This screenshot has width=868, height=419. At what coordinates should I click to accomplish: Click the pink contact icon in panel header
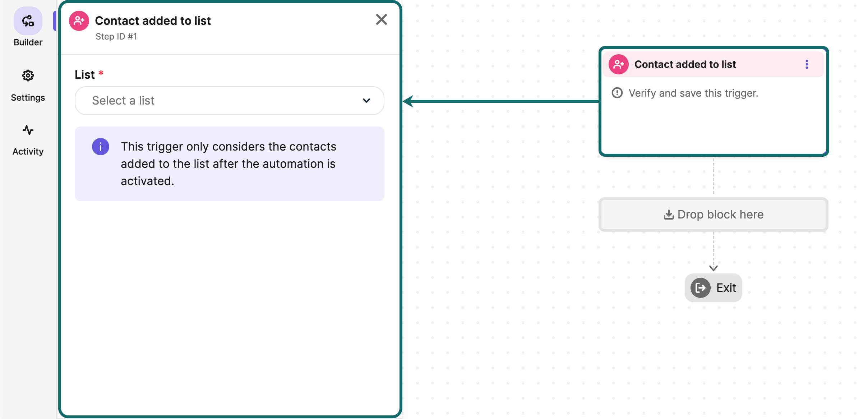(79, 21)
